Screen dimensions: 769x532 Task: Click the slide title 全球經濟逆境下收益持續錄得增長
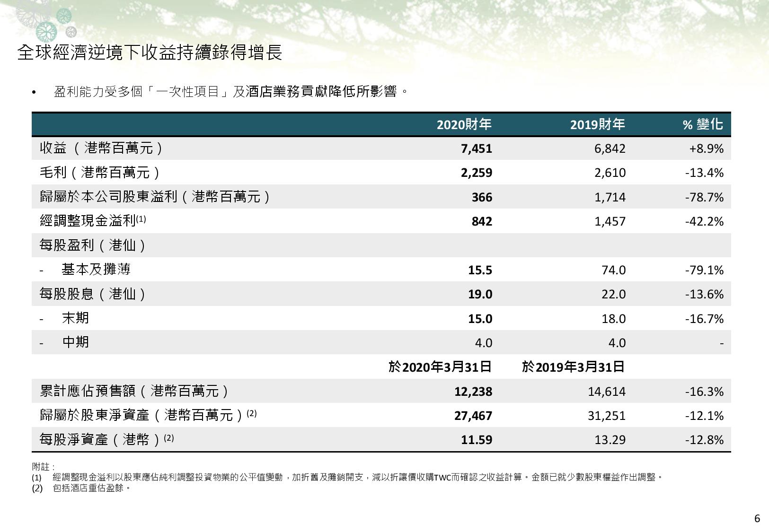(150, 52)
